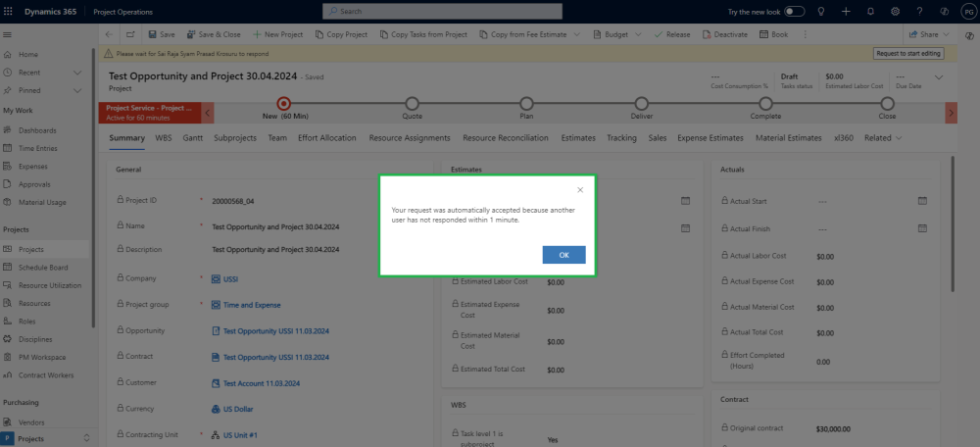Switch to the Effort Allocation tab
Screen dimensions: 980x447
(327, 138)
